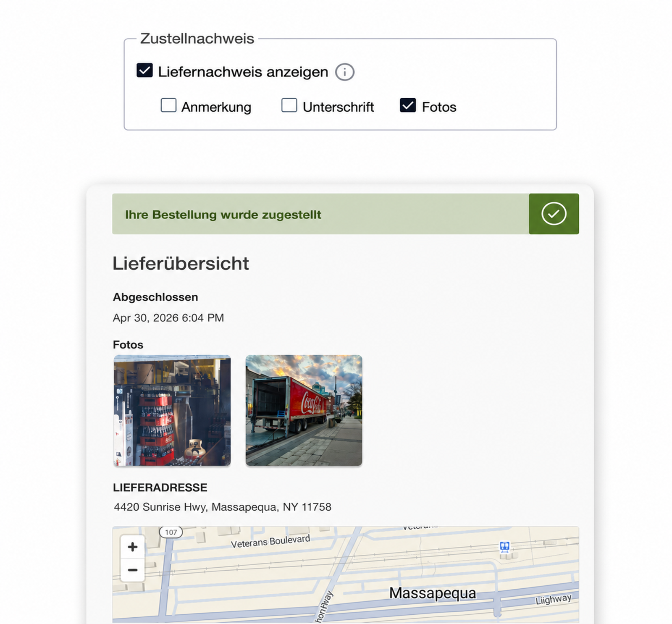Open the red Coca-Cola truck photo thumbnail
Viewport: 672px width, 624px height.
point(304,410)
